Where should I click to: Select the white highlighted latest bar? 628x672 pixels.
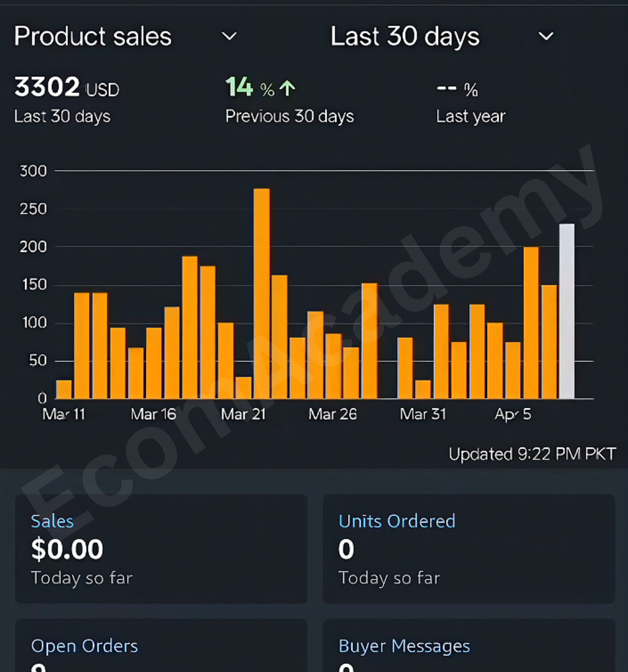pos(567,311)
